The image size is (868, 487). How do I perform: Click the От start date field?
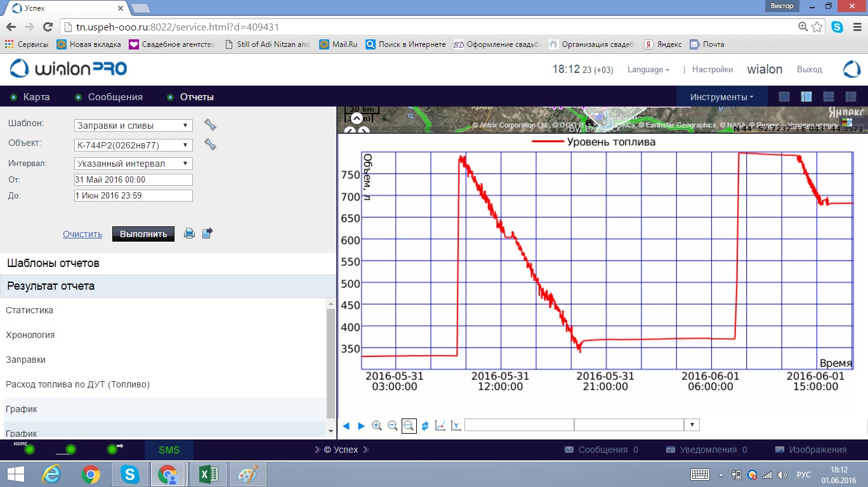click(x=133, y=179)
